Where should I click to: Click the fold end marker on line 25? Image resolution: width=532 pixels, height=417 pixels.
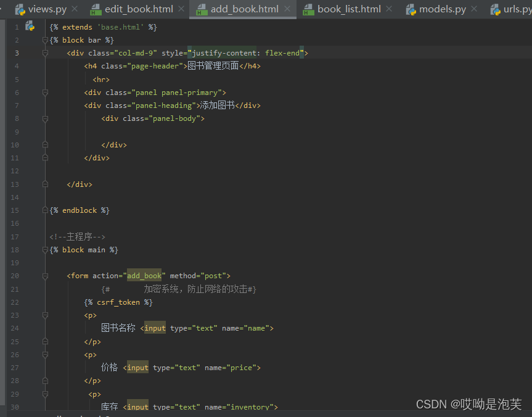pyautogui.click(x=45, y=342)
